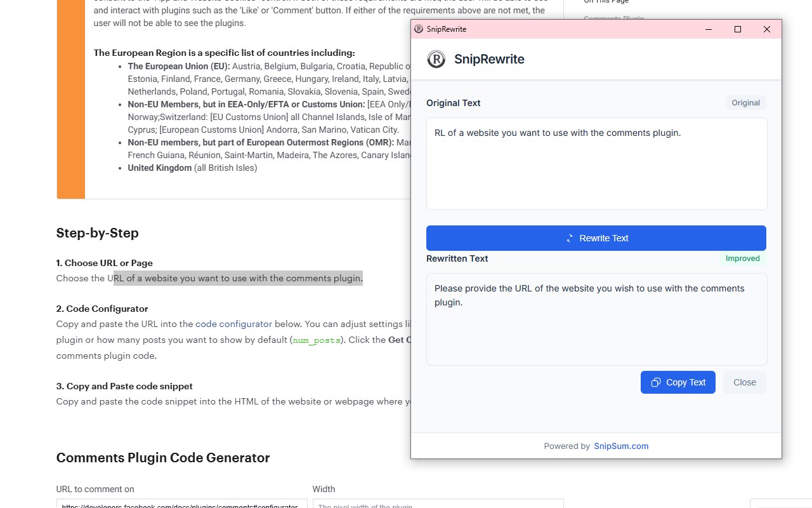Image resolution: width=812 pixels, height=508 pixels.
Task: Click the Width input field on webpage
Action: (438, 504)
